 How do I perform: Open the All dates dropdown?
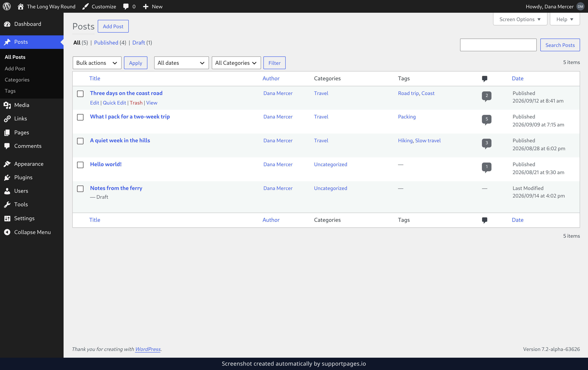coord(181,63)
